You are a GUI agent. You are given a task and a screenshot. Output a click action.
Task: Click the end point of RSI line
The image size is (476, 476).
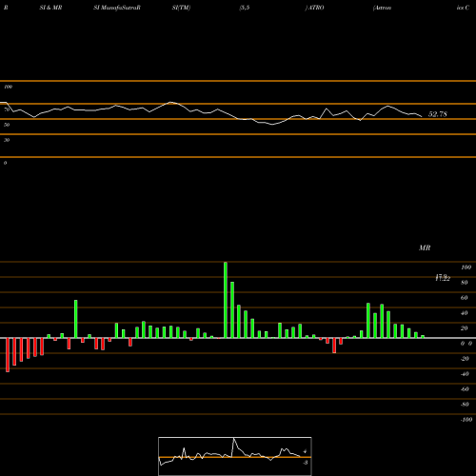(422, 117)
